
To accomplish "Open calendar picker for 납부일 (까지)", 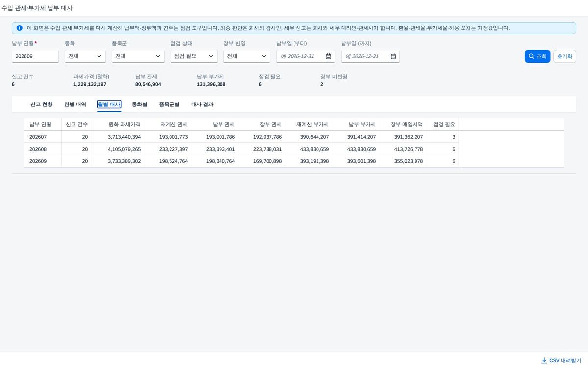I will pos(393,56).
